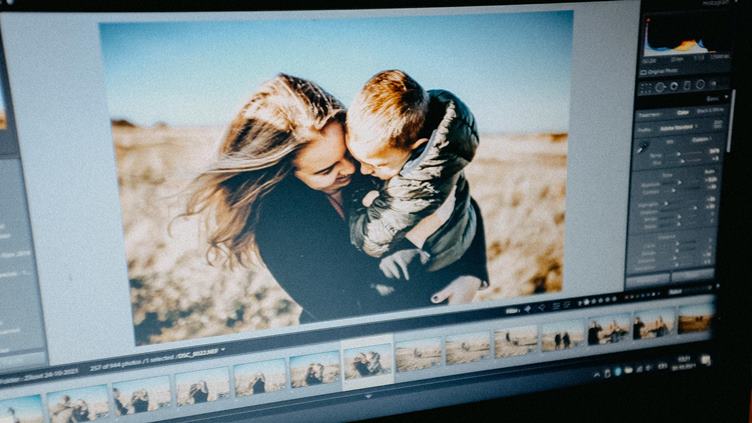Screen dimensions: 752x423
Task: Click the '257 of 644 photos' text
Action: pos(114,367)
